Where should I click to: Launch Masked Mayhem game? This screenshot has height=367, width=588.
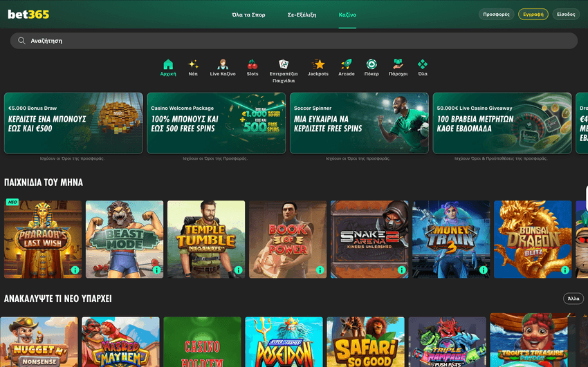(121, 342)
